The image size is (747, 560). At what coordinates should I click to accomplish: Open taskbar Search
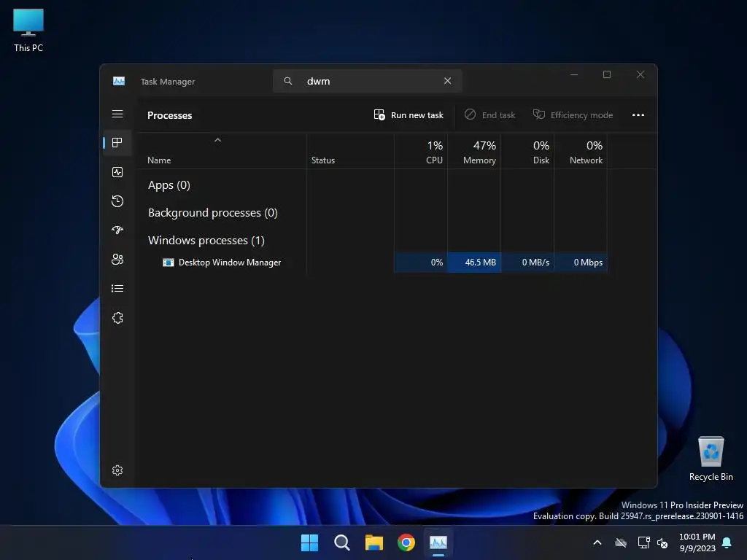[342, 542]
